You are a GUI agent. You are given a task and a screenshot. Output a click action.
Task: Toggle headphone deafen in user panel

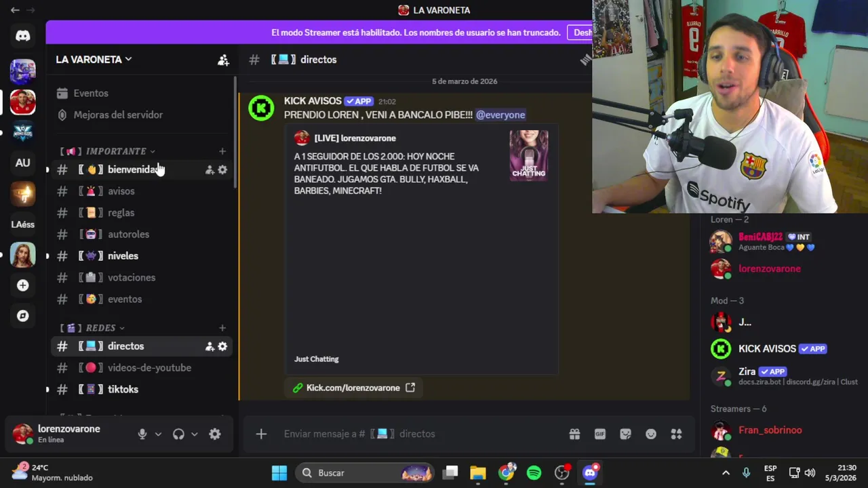pos(178,434)
